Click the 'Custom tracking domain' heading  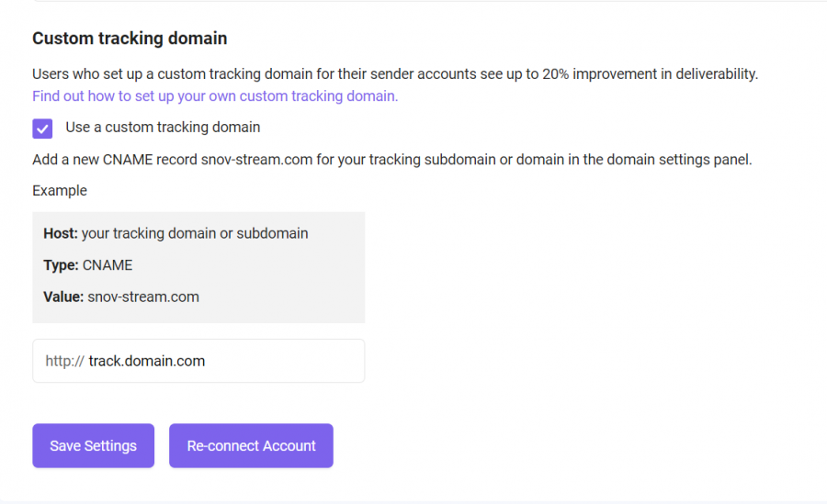point(130,38)
